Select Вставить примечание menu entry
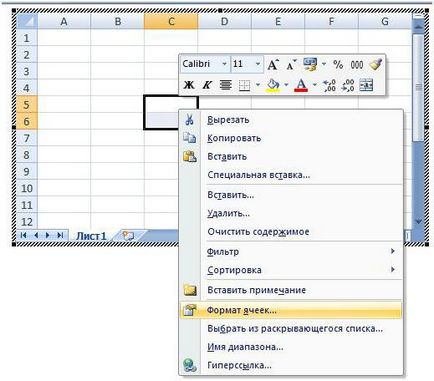 291,290
